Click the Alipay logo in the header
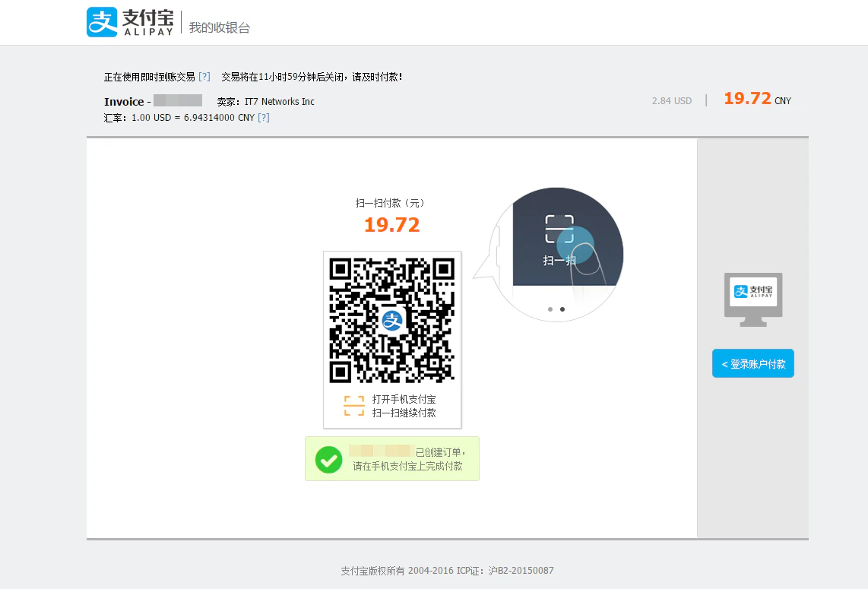 click(x=130, y=22)
